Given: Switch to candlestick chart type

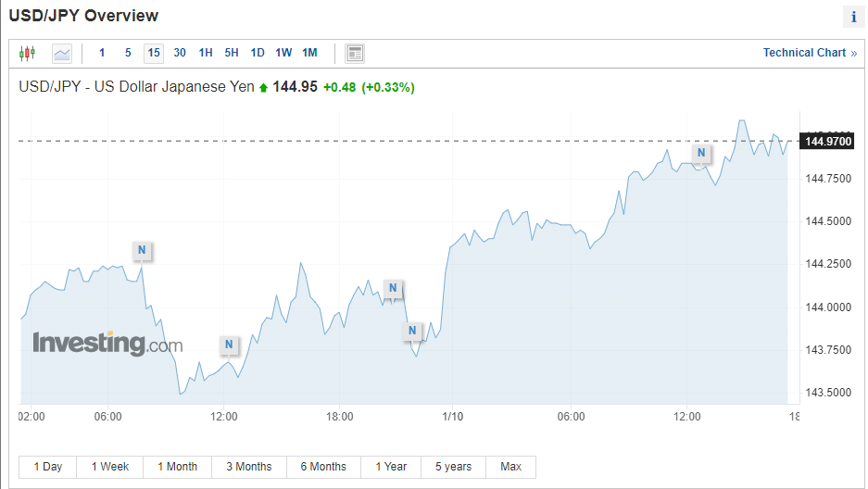Looking at the screenshot, I should [27, 53].
